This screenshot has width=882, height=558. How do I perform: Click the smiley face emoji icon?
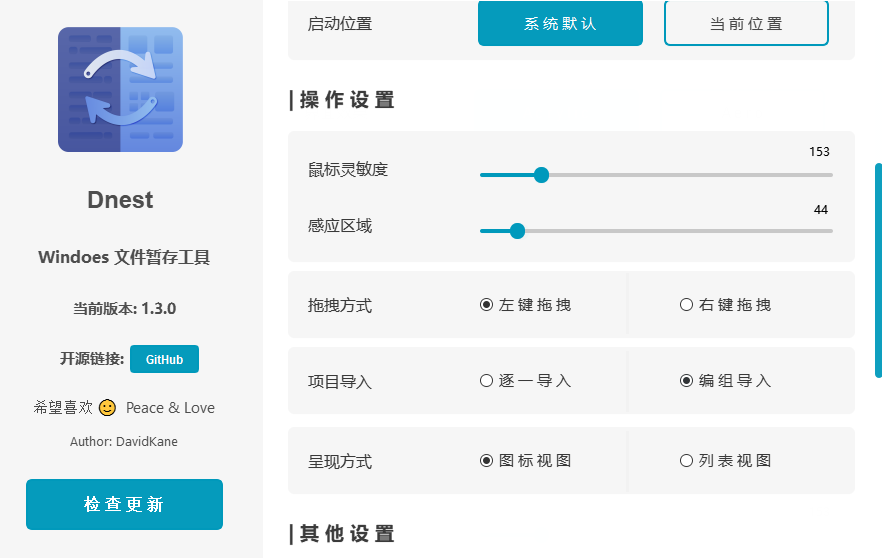pyautogui.click(x=108, y=408)
